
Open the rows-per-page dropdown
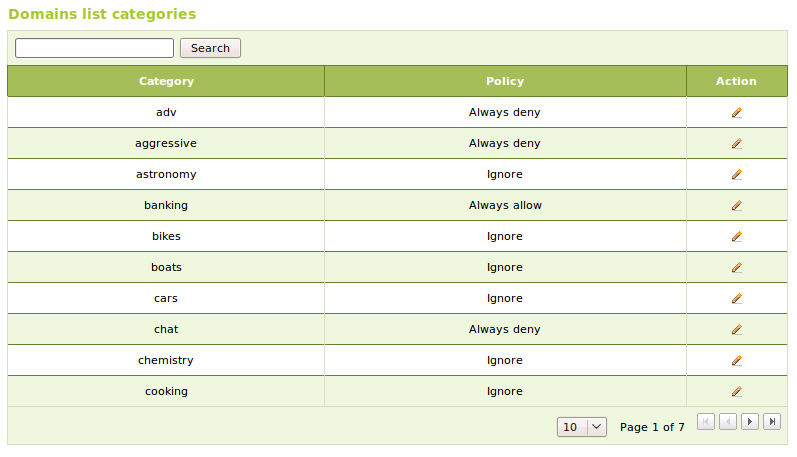[582, 427]
